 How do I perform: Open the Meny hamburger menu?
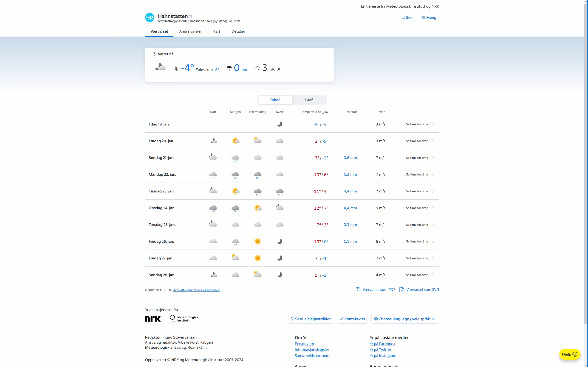point(429,17)
